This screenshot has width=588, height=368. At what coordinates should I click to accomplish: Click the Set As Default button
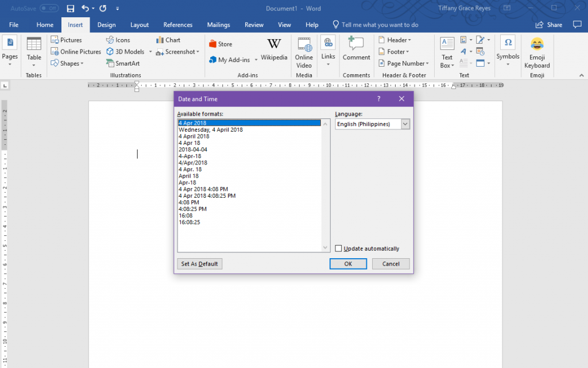(x=199, y=263)
